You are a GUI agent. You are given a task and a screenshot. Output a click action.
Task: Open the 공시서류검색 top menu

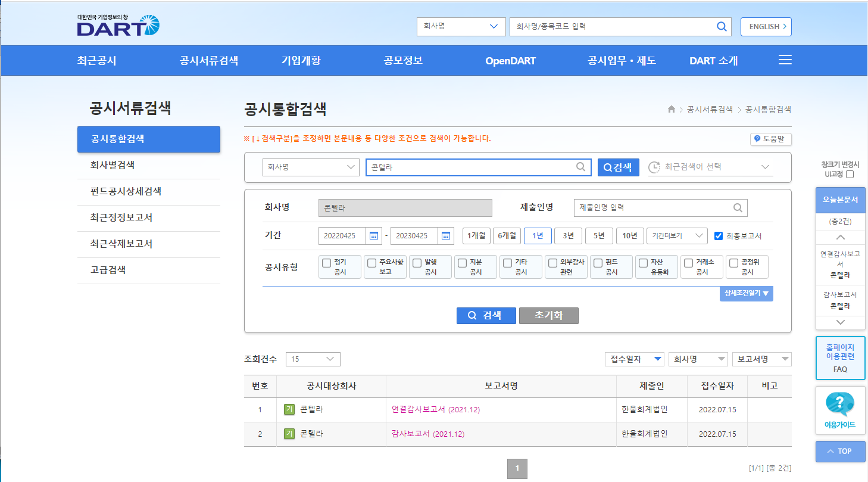tap(209, 60)
